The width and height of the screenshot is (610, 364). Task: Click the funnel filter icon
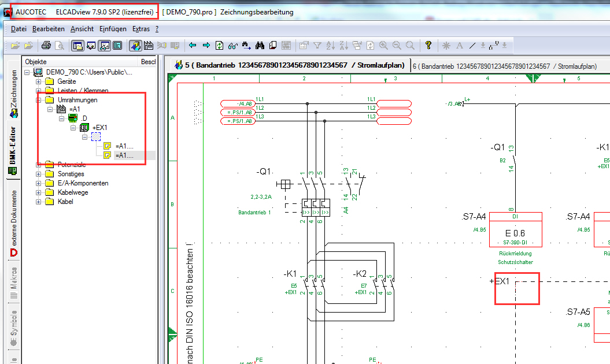[x=317, y=46]
